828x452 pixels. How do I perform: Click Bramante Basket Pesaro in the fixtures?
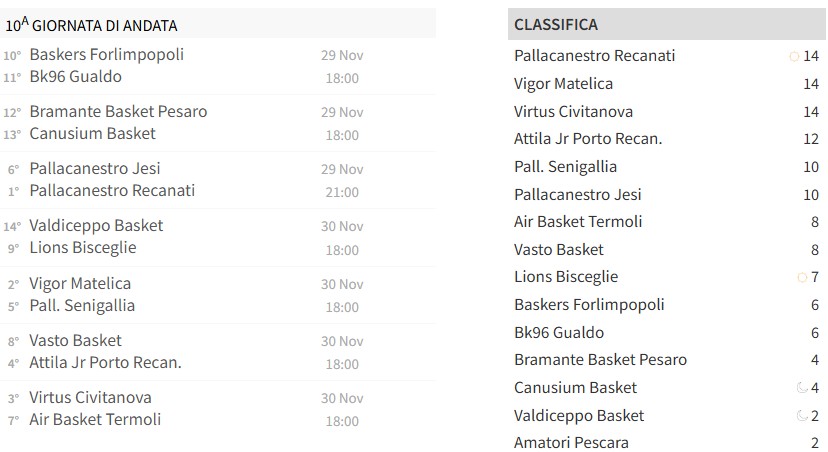(x=118, y=111)
